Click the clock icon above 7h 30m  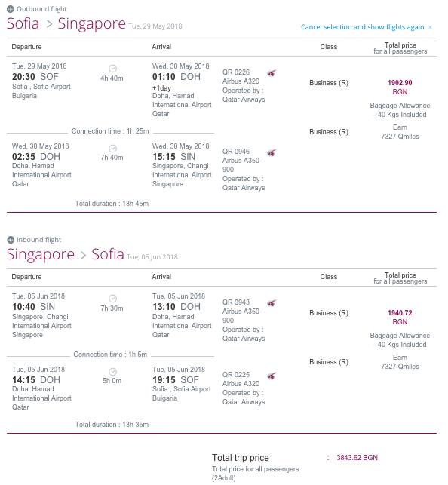click(112, 299)
